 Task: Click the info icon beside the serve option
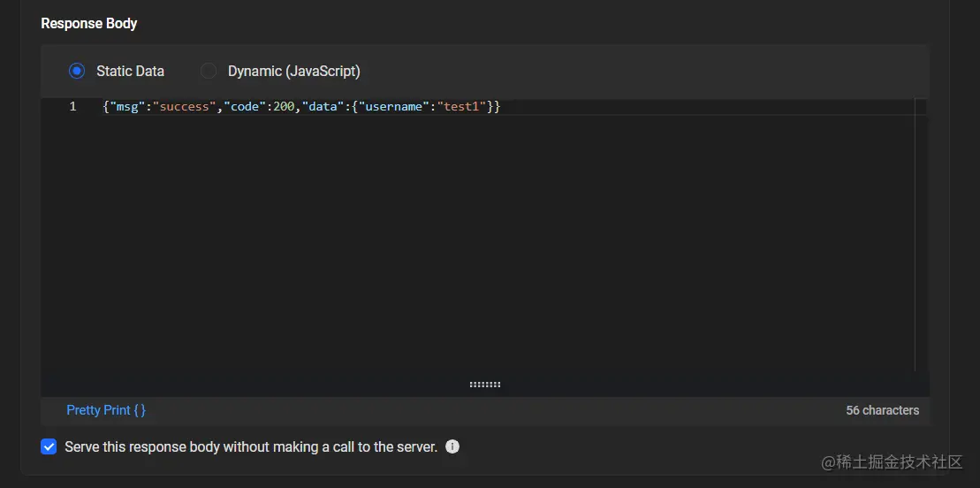452,446
